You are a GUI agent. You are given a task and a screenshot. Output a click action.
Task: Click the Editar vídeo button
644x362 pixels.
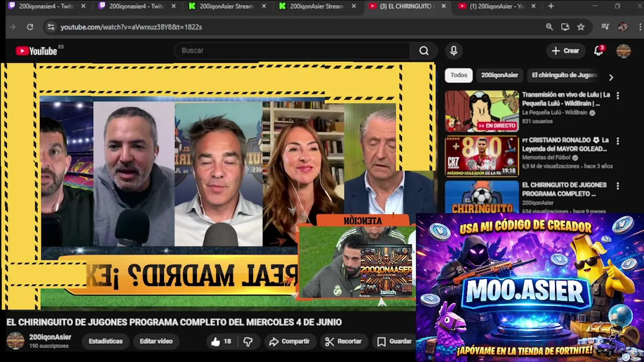tap(156, 341)
